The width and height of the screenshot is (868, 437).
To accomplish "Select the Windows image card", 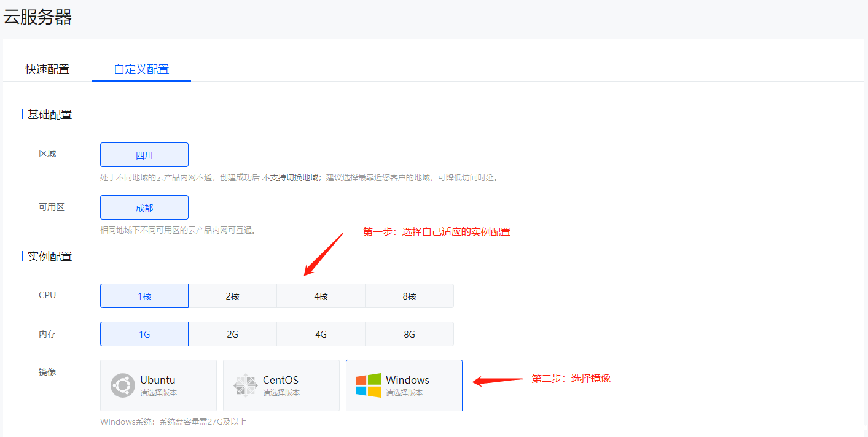I will 404,385.
